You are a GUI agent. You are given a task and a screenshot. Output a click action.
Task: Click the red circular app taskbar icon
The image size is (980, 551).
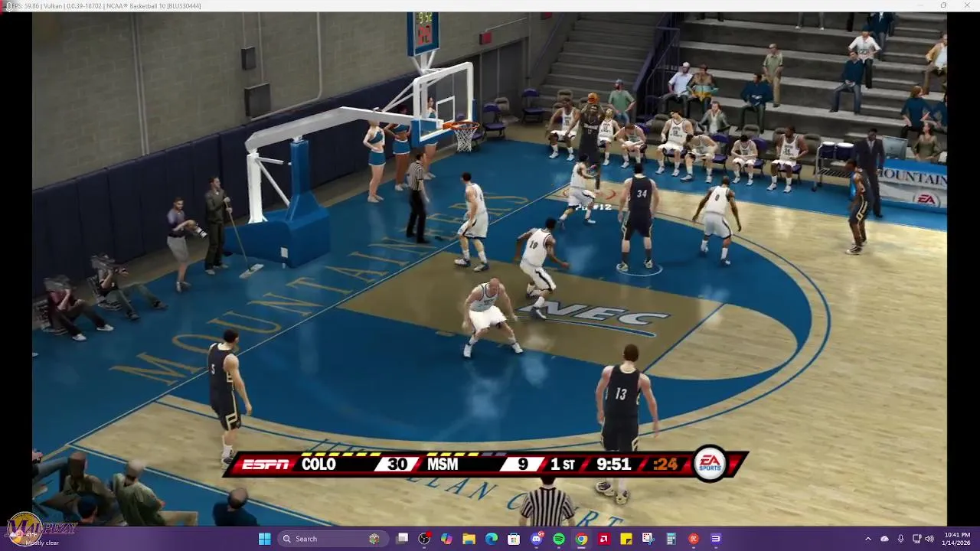click(x=693, y=539)
